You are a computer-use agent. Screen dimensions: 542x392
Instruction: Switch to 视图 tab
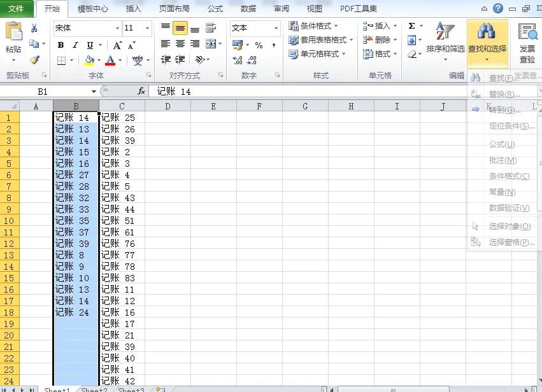coord(314,9)
